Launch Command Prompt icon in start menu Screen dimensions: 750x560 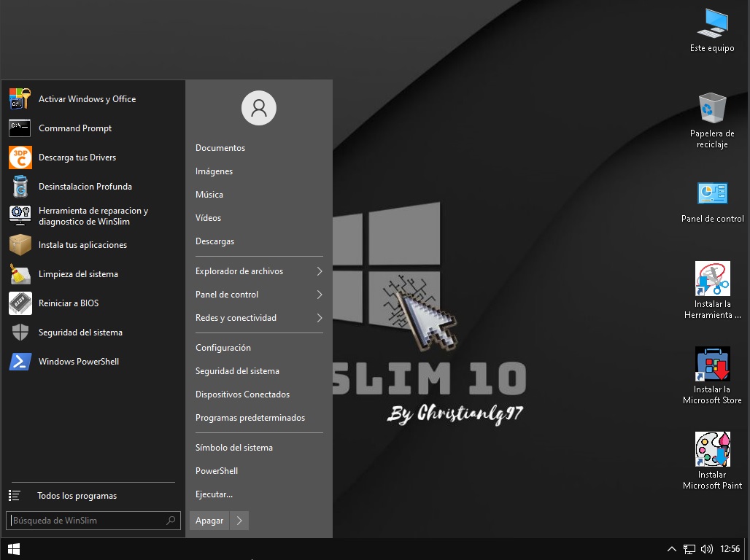20,128
